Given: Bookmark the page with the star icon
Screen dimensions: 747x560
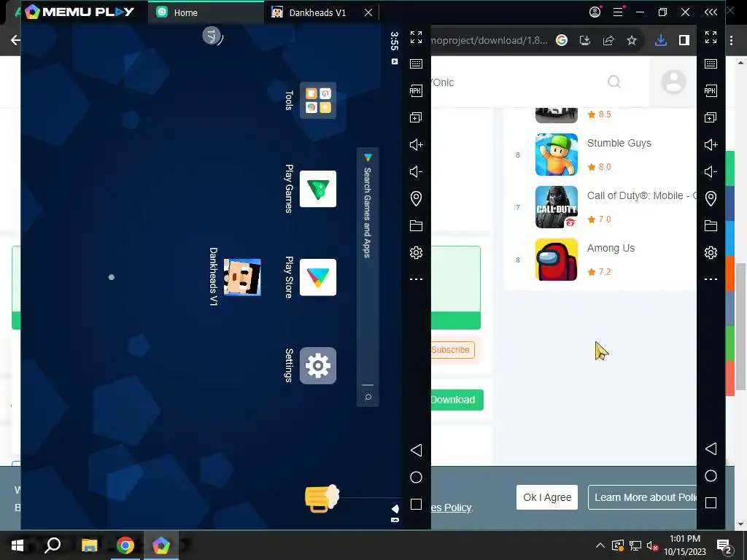Looking at the screenshot, I should 632,41.
